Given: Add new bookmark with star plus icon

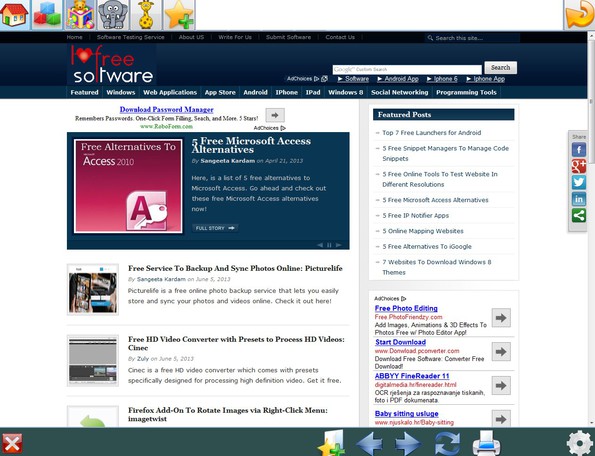Looking at the screenshot, I should [x=179, y=15].
